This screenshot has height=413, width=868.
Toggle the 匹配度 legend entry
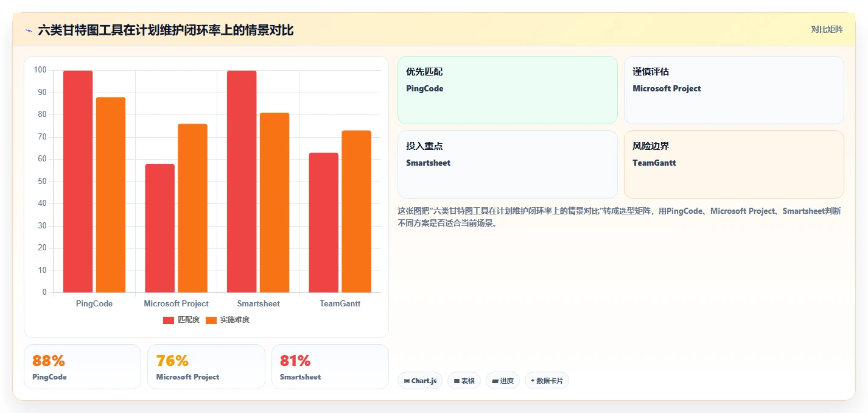pos(181,320)
